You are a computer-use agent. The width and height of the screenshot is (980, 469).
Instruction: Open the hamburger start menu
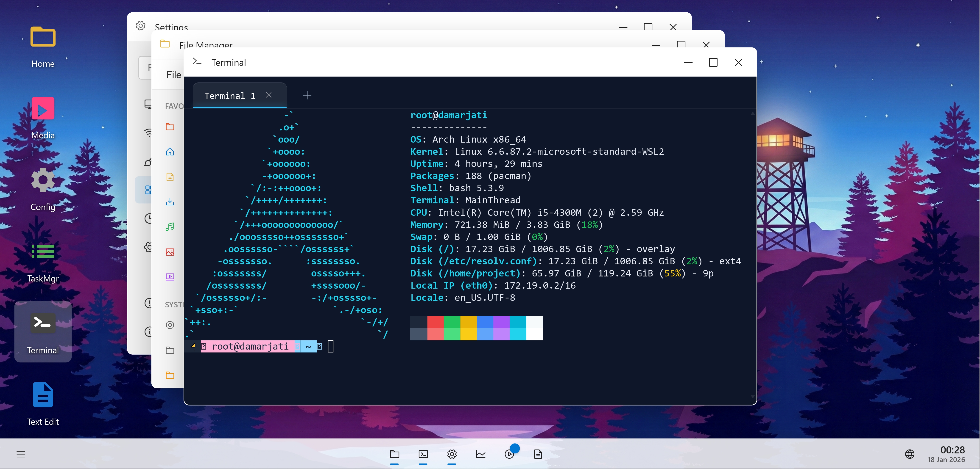pos(21,454)
